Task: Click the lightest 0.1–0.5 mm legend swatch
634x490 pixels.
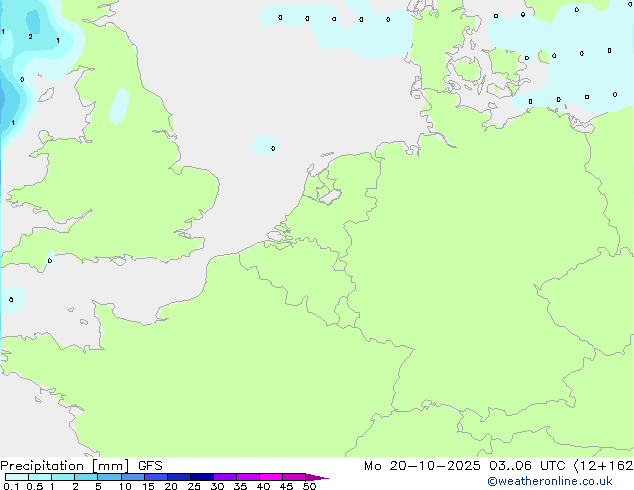Action: (x=17, y=477)
